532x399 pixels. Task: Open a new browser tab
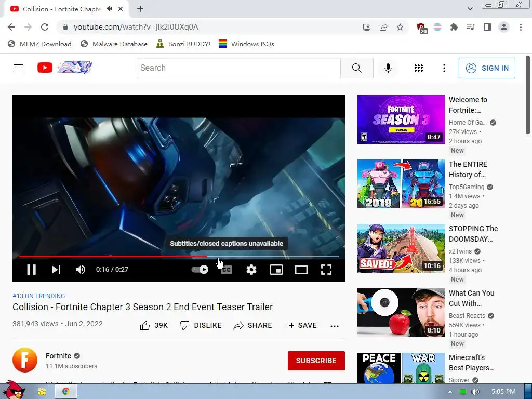tap(140, 9)
